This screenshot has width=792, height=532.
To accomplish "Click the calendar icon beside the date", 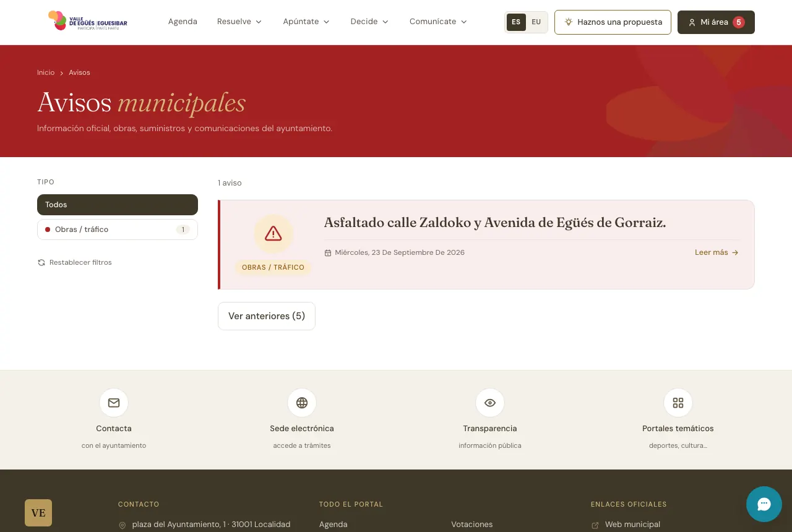I will pyautogui.click(x=328, y=252).
